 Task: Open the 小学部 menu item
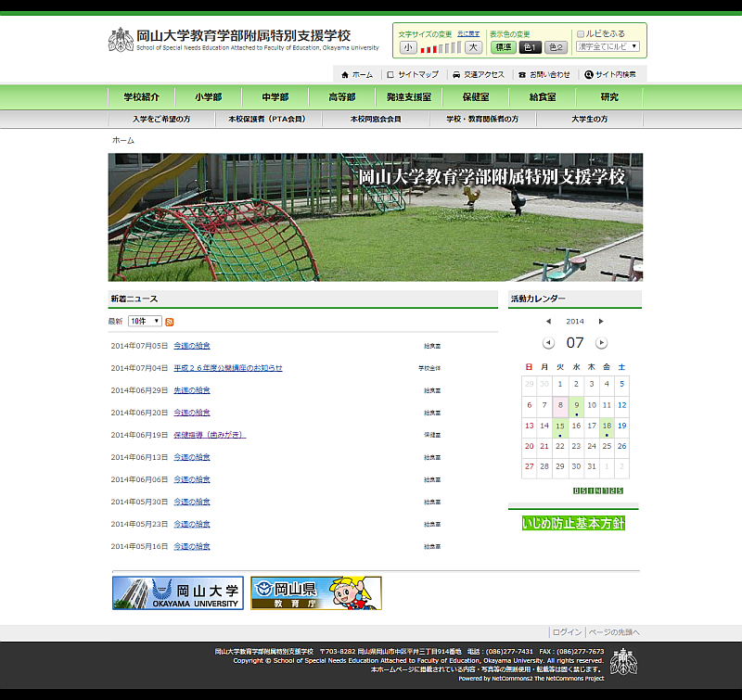tap(208, 97)
